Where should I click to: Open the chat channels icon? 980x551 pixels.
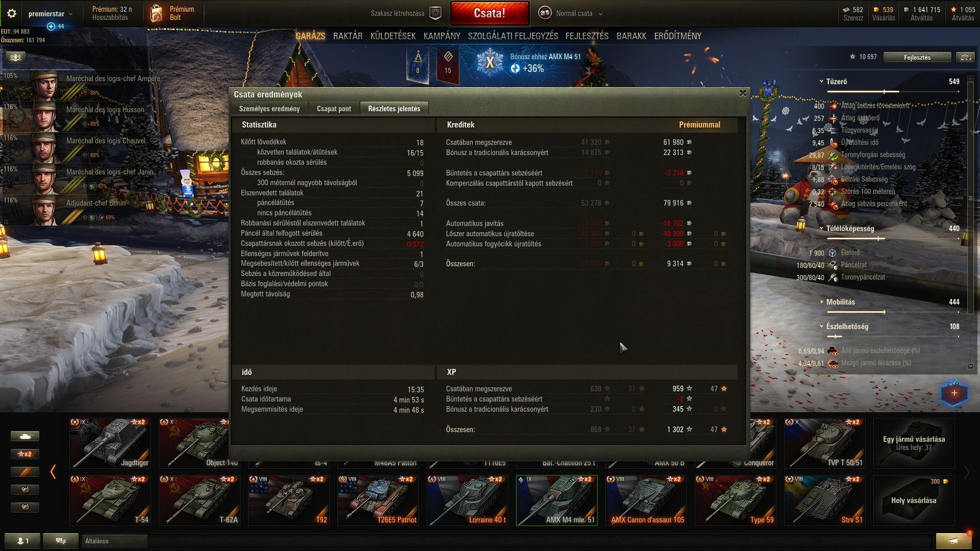click(x=60, y=541)
